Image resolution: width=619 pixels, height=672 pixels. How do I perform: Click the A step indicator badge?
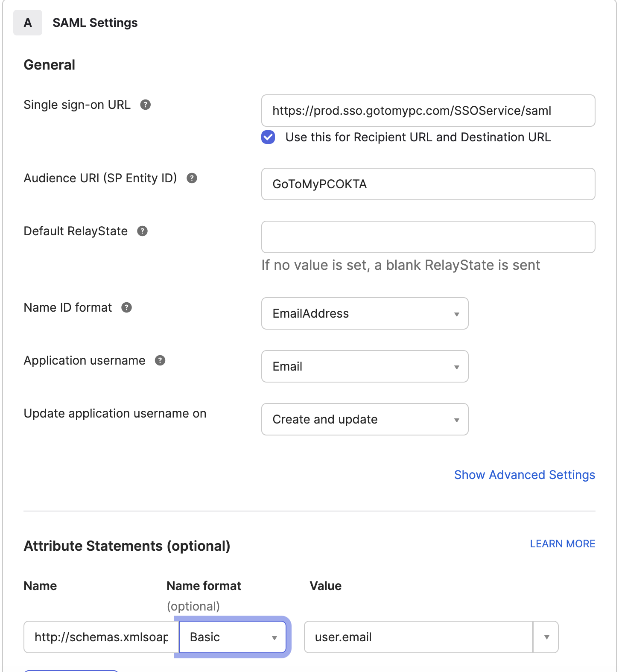pyautogui.click(x=27, y=23)
